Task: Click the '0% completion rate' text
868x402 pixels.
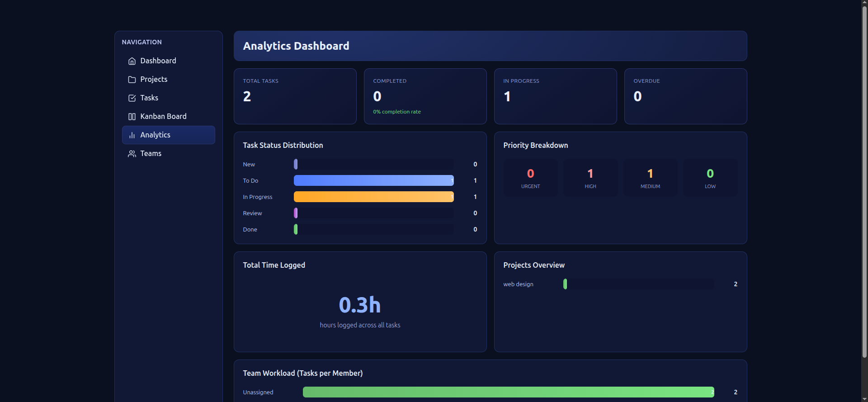Action: tap(397, 112)
